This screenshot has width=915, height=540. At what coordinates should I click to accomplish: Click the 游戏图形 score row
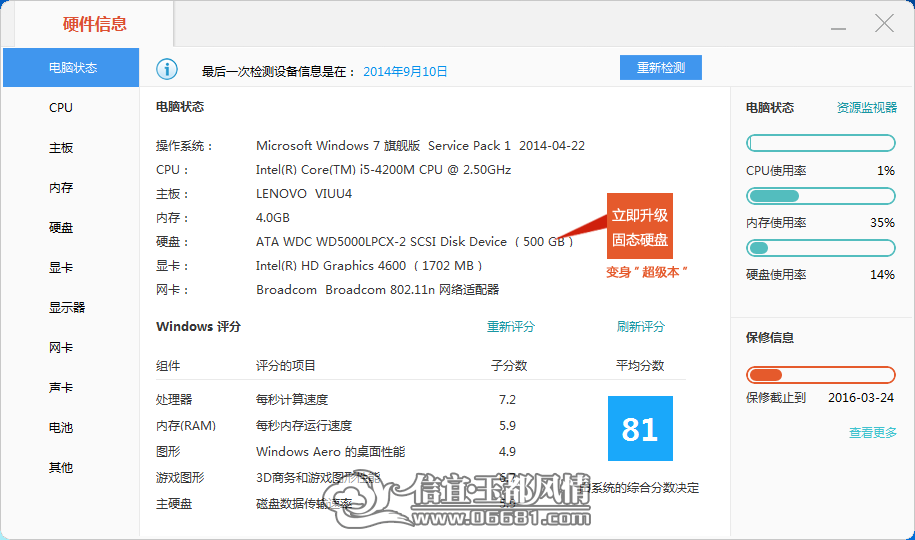336,478
